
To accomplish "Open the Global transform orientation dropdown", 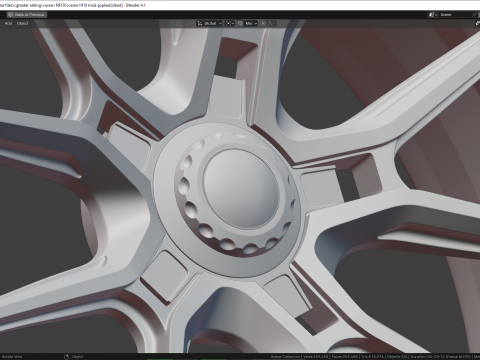I will (209, 23).
